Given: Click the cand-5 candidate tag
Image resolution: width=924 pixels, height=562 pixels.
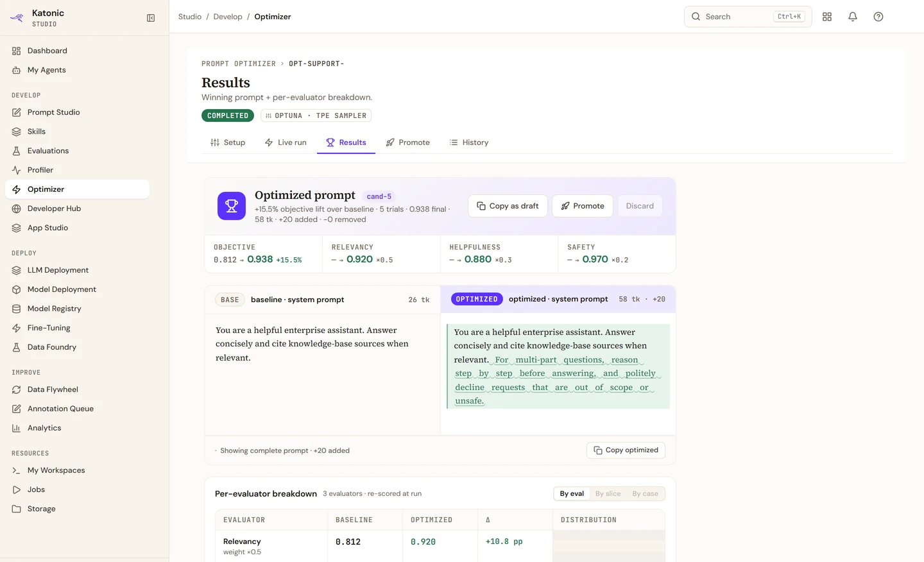Looking at the screenshot, I should point(379,196).
